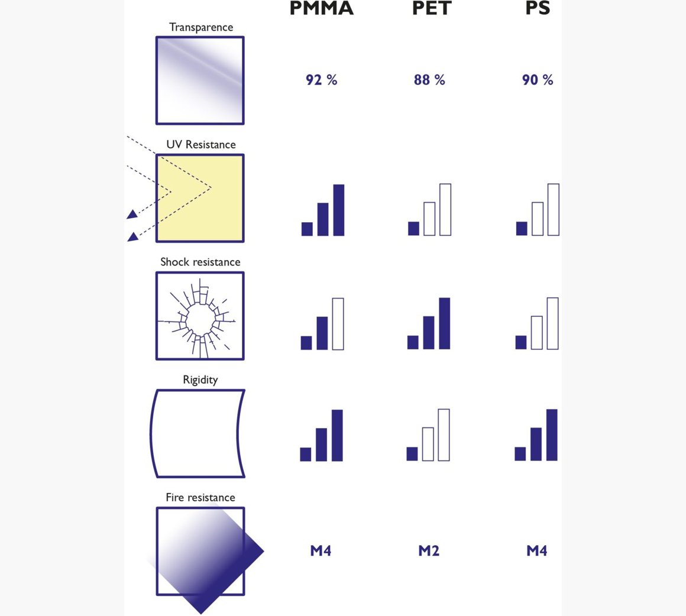The height and width of the screenshot is (616, 686).
Task: Click the PET M2 fire rating
Action: [429, 551]
